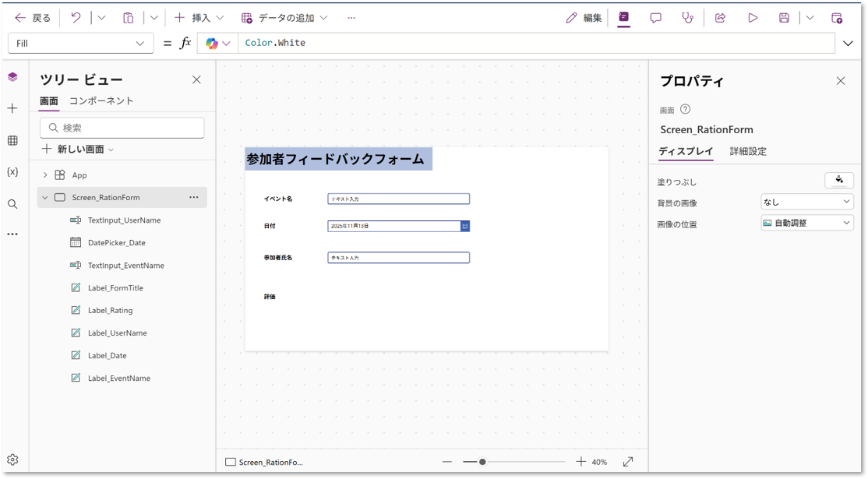Screen dimensions: 868x479
Task: Click the 新しい画面 button
Action: [x=78, y=150]
